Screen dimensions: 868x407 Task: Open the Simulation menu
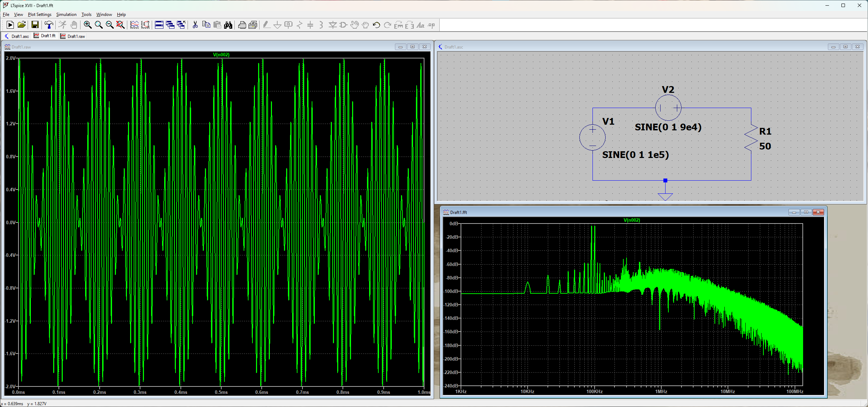pos(66,15)
